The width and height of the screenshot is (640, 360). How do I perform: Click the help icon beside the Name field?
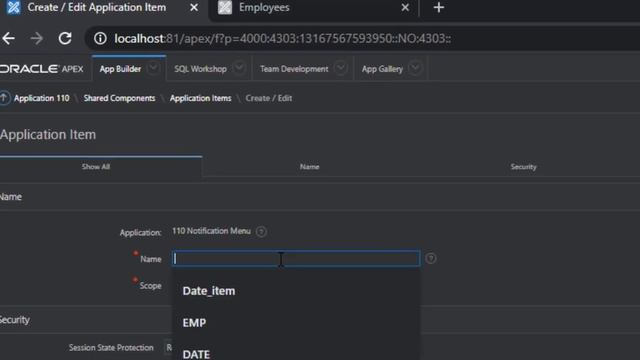pyautogui.click(x=430, y=258)
